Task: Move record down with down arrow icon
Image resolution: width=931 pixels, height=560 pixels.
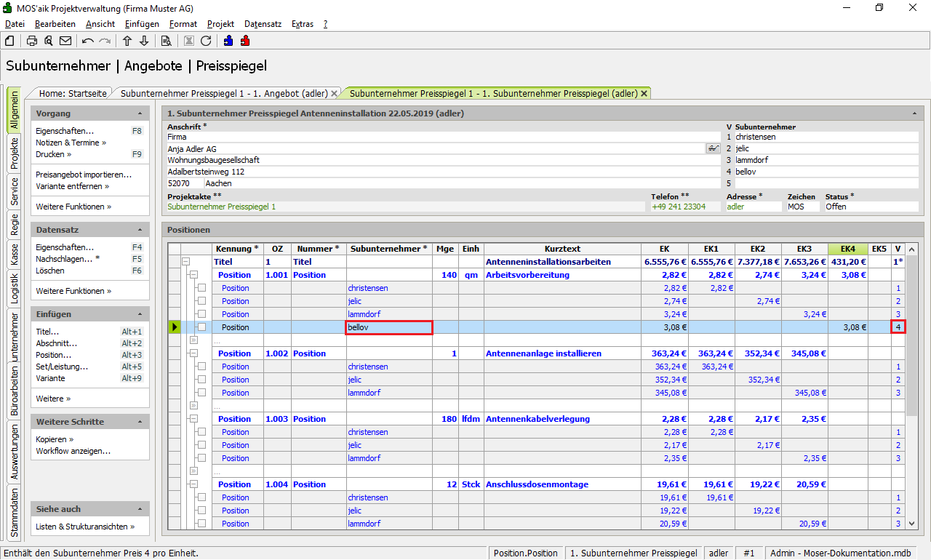Action: 144,41
